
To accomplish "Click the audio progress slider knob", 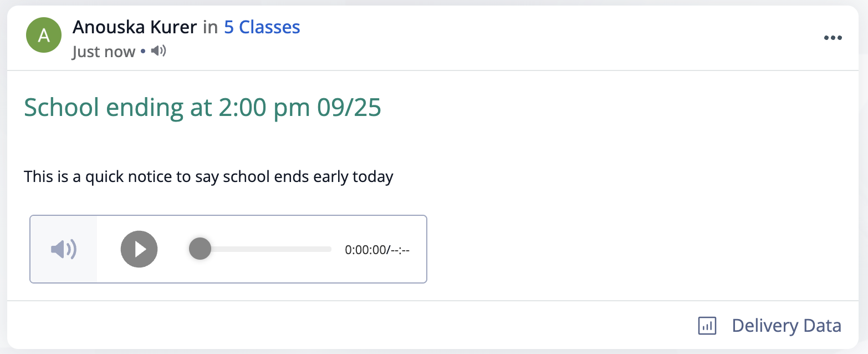I will 200,249.
